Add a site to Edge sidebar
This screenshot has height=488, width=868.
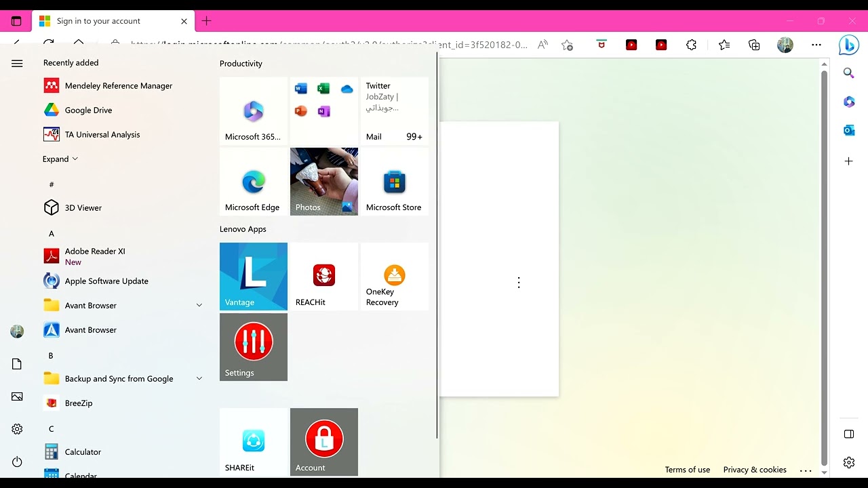coord(849,161)
